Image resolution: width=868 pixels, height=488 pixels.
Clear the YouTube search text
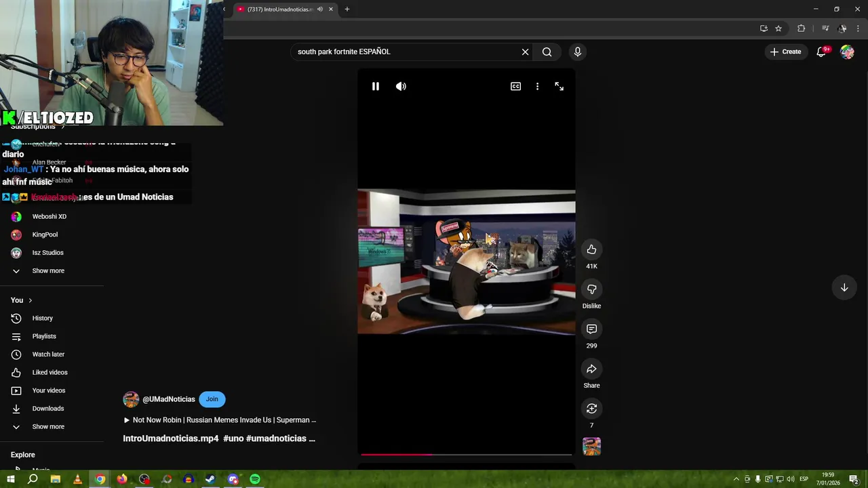[x=525, y=52]
